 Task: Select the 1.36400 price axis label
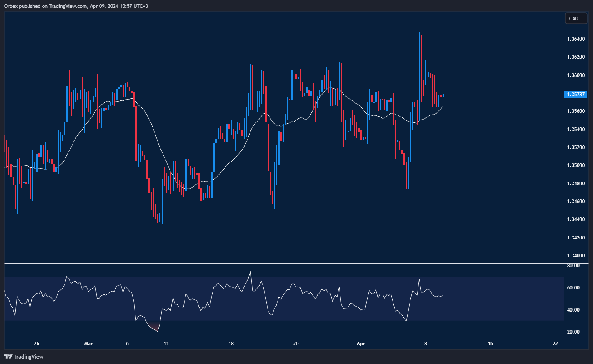tap(575, 39)
